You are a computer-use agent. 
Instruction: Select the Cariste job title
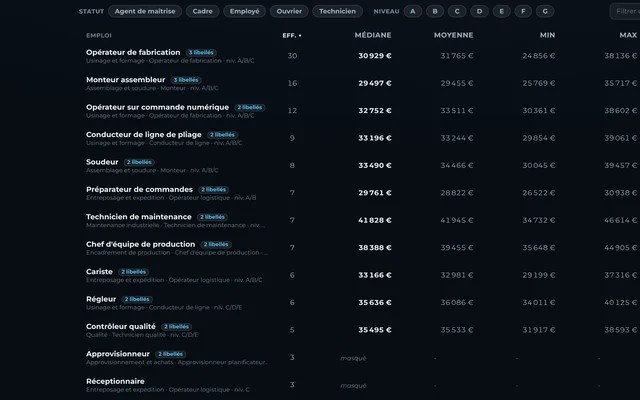[99, 271]
